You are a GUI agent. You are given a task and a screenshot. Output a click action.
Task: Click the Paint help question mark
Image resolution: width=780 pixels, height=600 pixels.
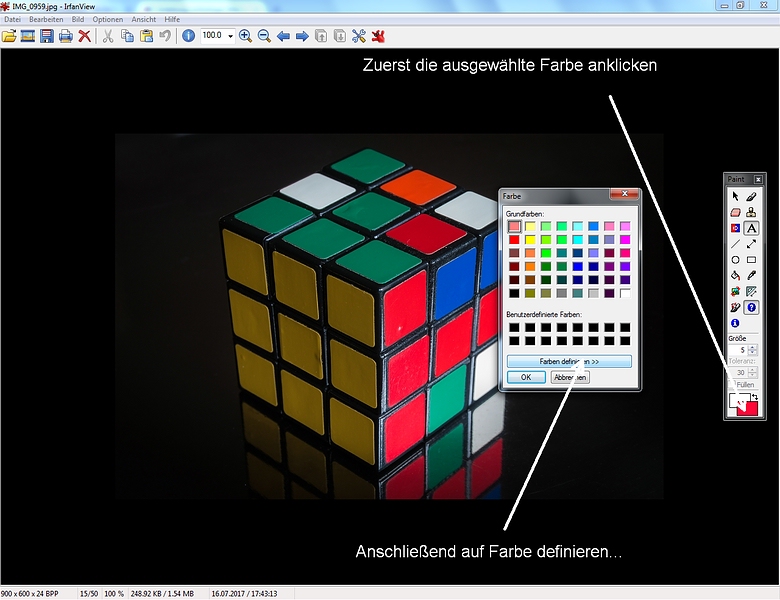tap(752, 307)
